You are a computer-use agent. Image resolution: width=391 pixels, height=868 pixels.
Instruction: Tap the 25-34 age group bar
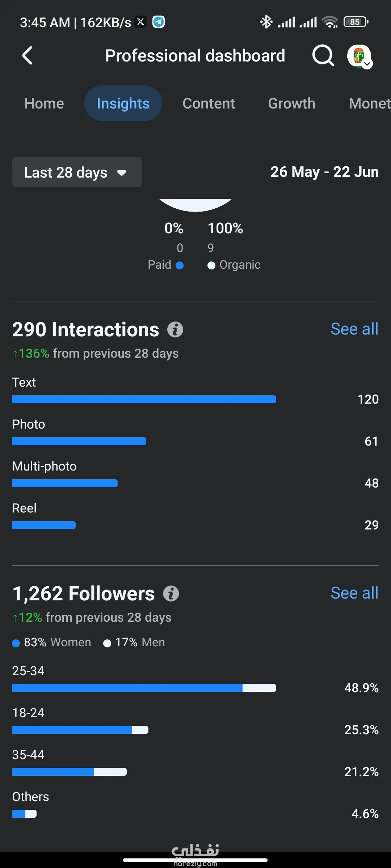[144, 688]
